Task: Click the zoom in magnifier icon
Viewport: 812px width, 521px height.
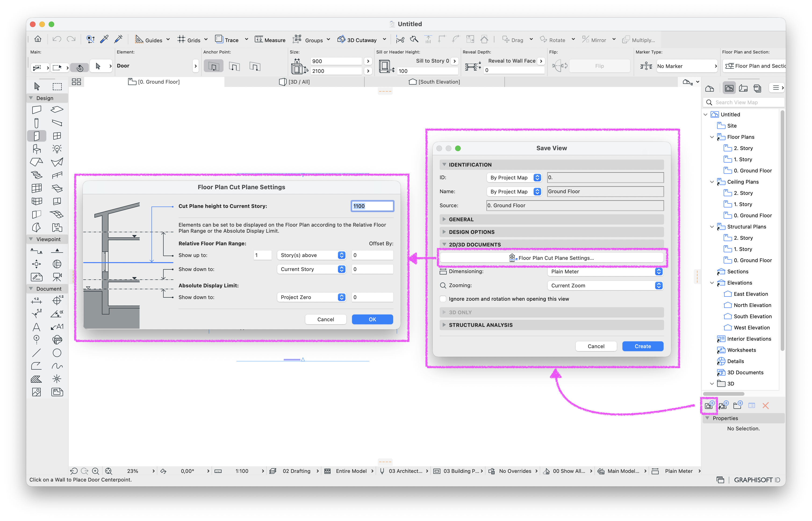Action: [x=95, y=471]
